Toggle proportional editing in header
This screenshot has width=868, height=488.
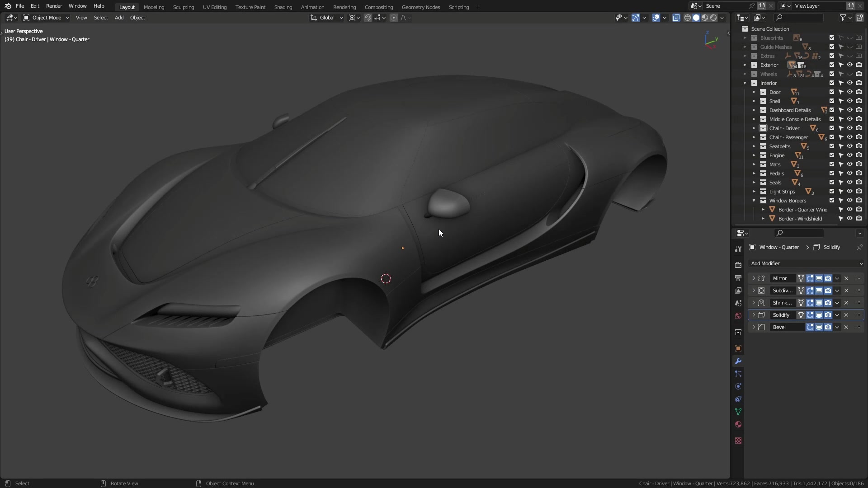pos(394,18)
